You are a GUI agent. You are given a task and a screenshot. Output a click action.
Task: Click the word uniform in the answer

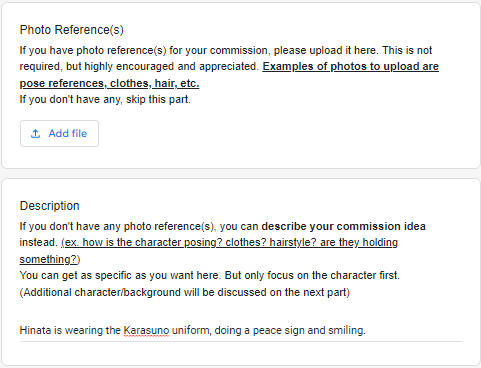[191, 331]
